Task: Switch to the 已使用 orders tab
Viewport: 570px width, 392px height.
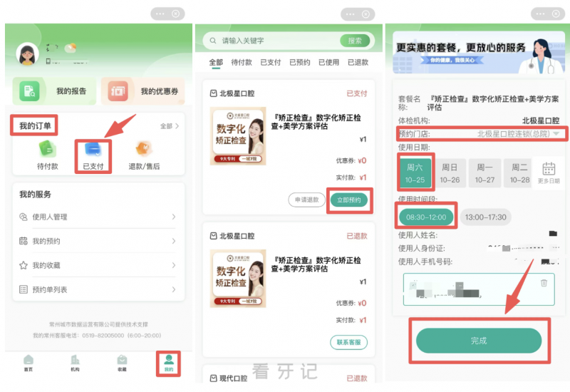Action: pos(329,63)
